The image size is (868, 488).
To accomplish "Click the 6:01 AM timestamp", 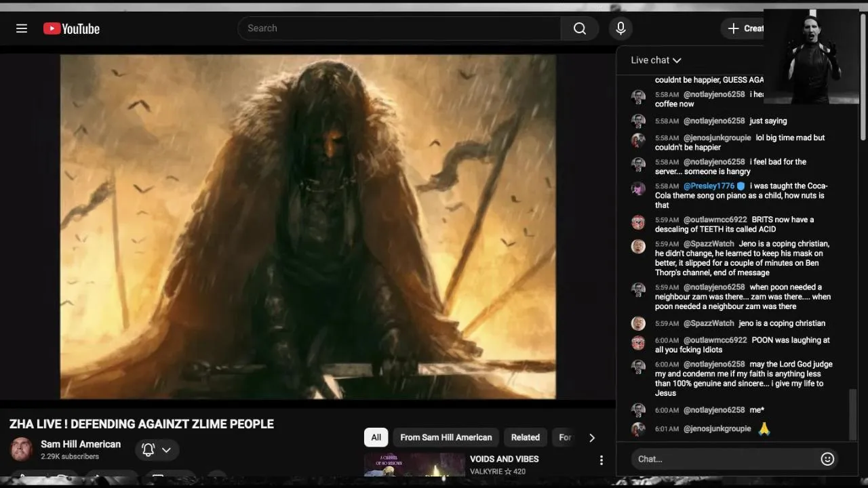I will coord(667,429).
